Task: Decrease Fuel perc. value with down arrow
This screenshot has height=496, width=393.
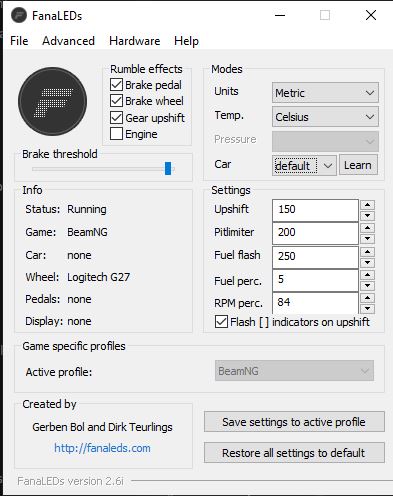Action: (x=367, y=286)
